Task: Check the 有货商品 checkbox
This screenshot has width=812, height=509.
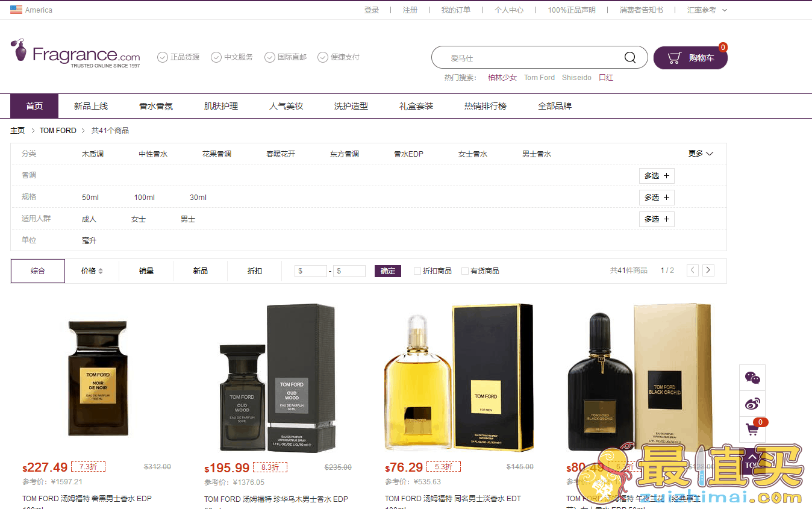Action: 464,271
